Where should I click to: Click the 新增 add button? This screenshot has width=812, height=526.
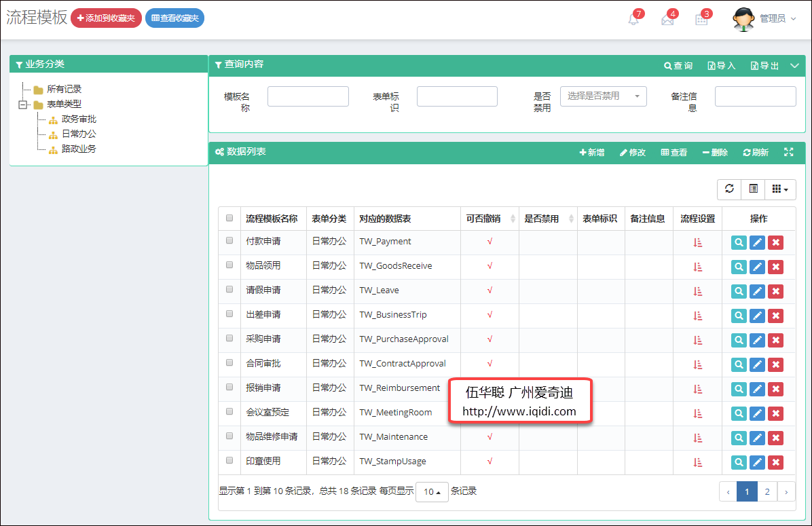pyautogui.click(x=592, y=152)
